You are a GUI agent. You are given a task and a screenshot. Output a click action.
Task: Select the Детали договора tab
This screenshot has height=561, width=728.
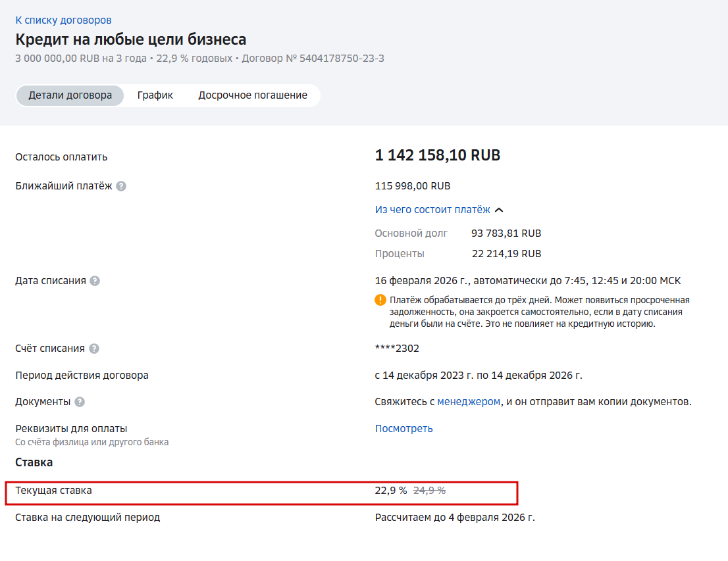click(x=70, y=95)
